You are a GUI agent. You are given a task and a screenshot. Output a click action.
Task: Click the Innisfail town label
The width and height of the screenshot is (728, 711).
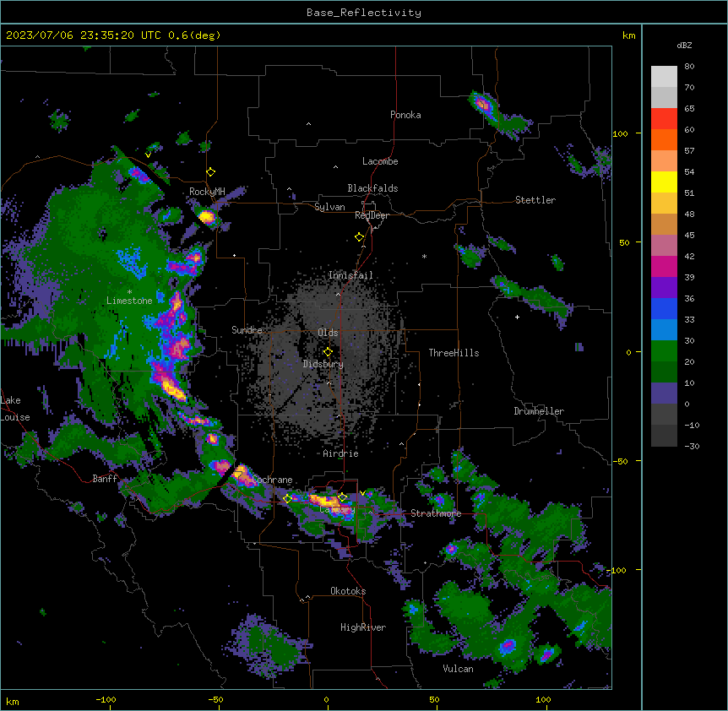[350, 275]
